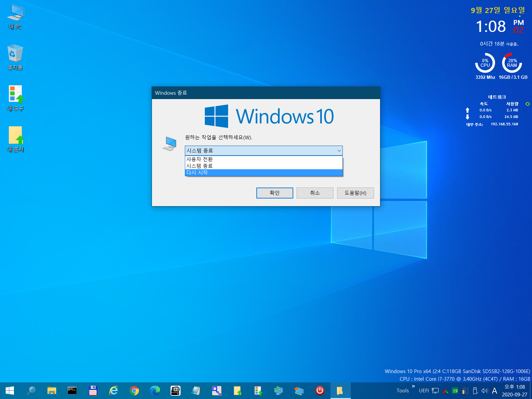Viewport: 532px width, 399px height.
Task: Open the Windows Start button
Action: point(10,391)
